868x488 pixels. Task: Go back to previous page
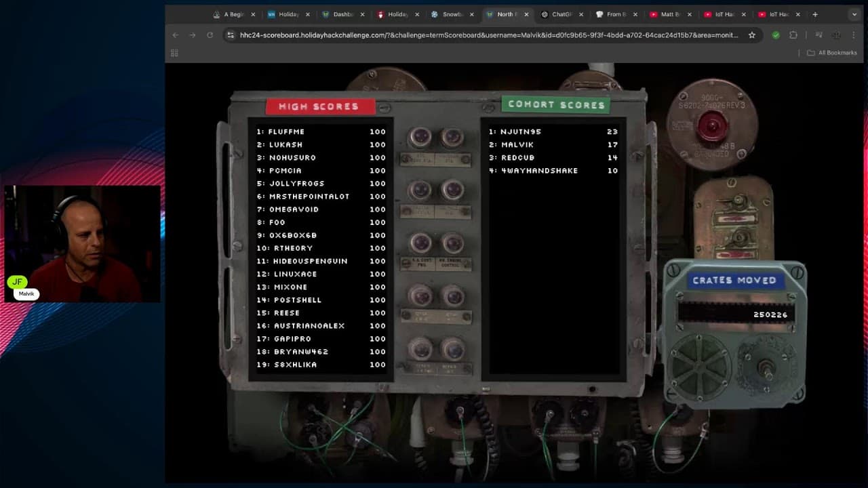click(176, 35)
